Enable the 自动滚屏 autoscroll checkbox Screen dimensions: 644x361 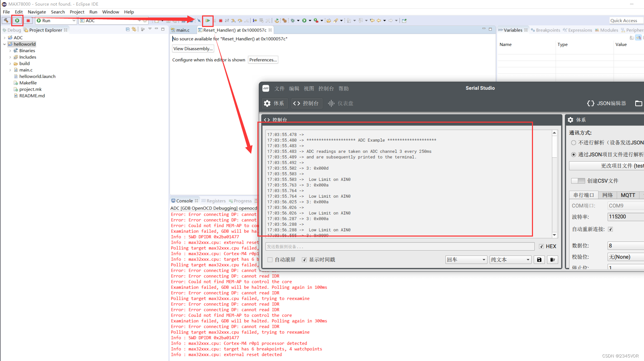270,260
